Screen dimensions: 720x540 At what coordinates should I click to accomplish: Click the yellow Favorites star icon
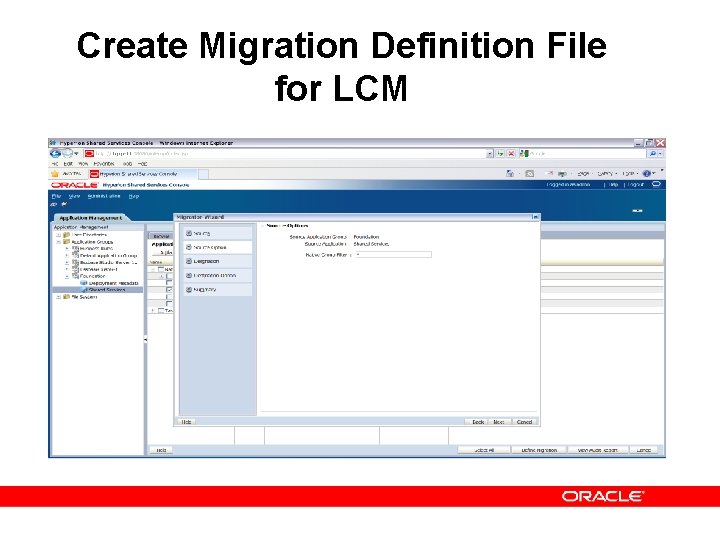(x=55, y=174)
